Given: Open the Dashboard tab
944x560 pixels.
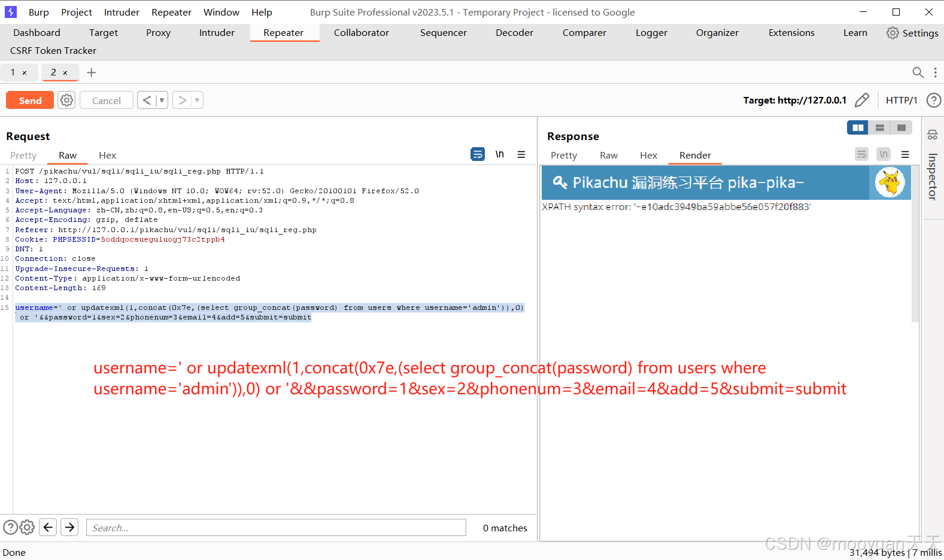Looking at the screenshot, I should pyautogui.click(x=37, y=33).
